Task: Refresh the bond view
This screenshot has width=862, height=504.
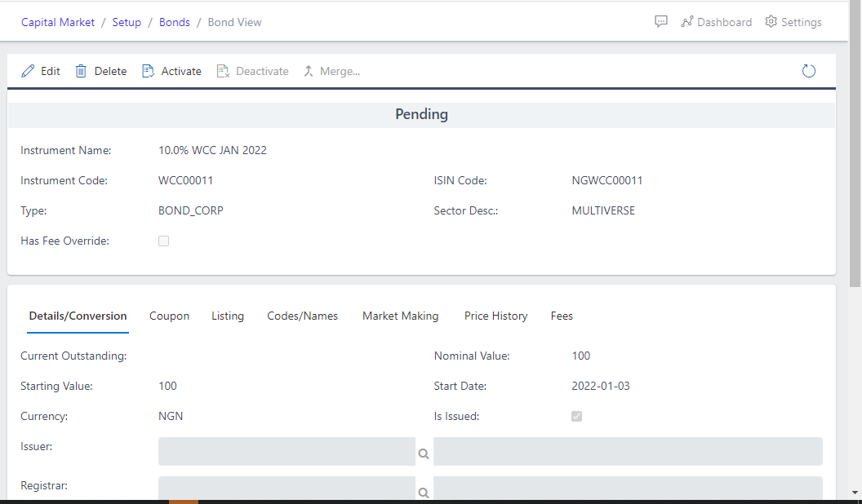Action: coord(808,71)
